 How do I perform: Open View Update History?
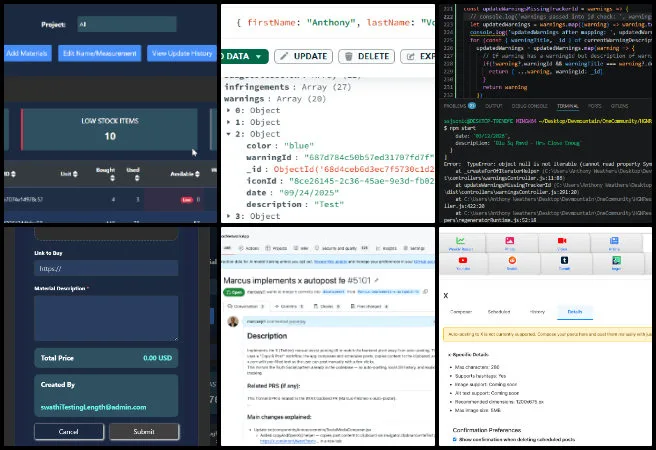tap(182, 54)
